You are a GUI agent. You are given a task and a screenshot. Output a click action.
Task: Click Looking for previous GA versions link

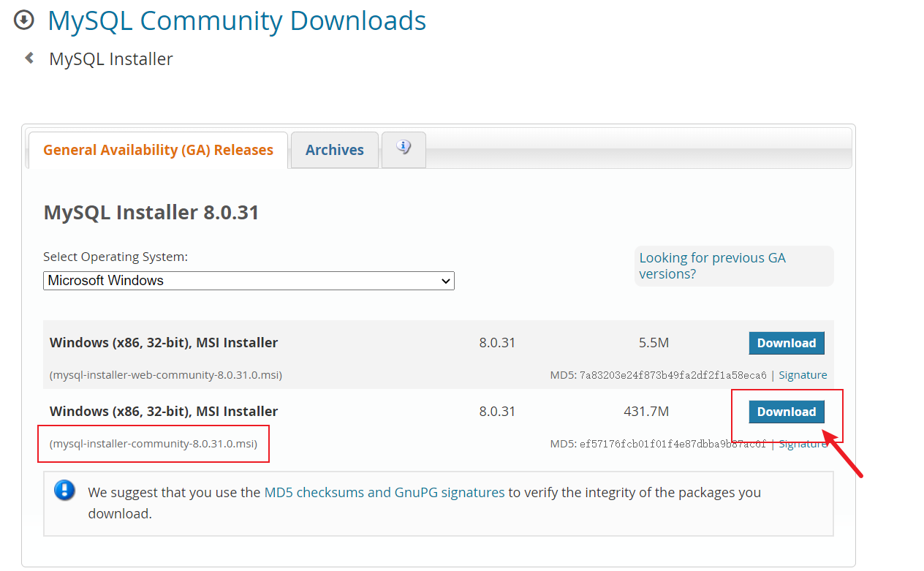(x=712, y=266)
